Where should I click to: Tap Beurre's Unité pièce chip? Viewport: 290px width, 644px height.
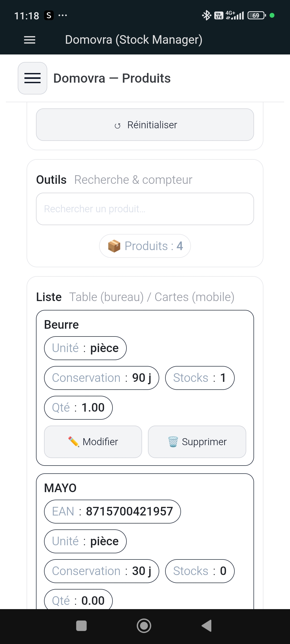coord(85,348)
